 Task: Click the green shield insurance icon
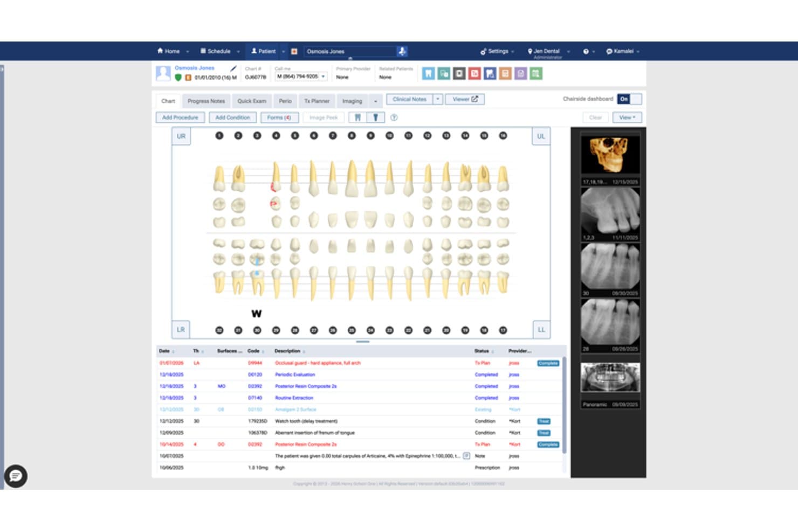[x=178, y=78]
